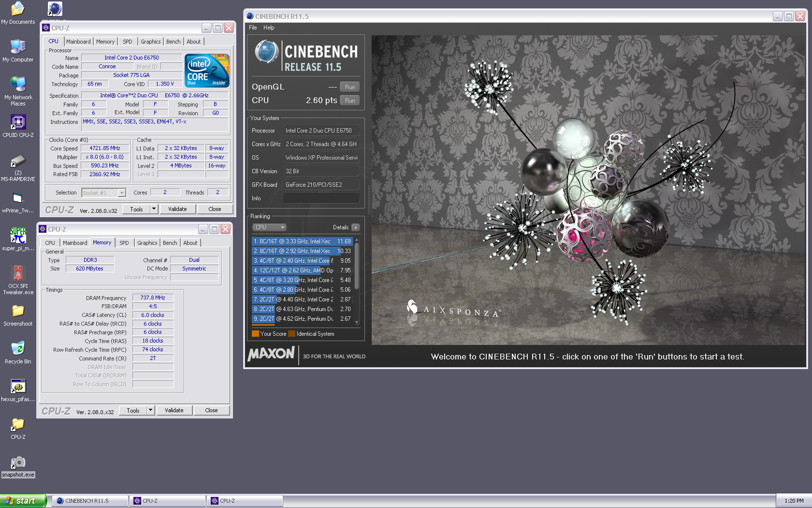Open the CPU ranking type dropdown
Image resolution: width=812 pixels, height=508 pixels.
point(269,227)
